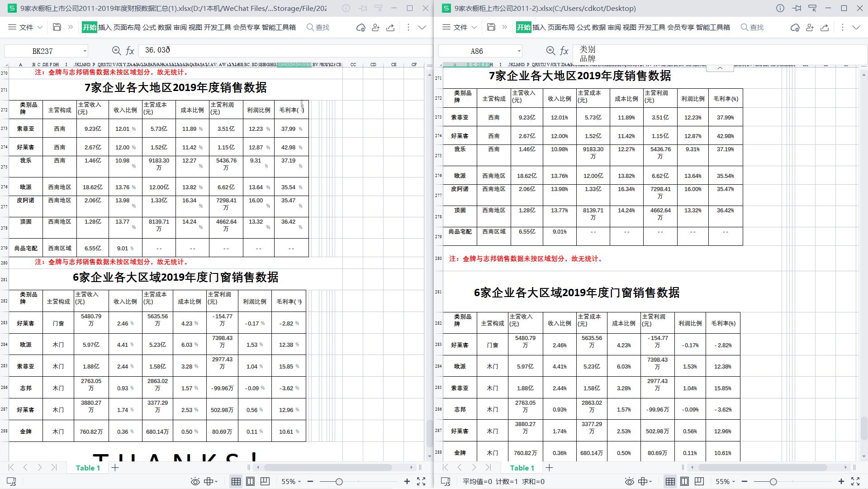Go to first sheet in left window

pyautogui.click(x=11, y=467)
